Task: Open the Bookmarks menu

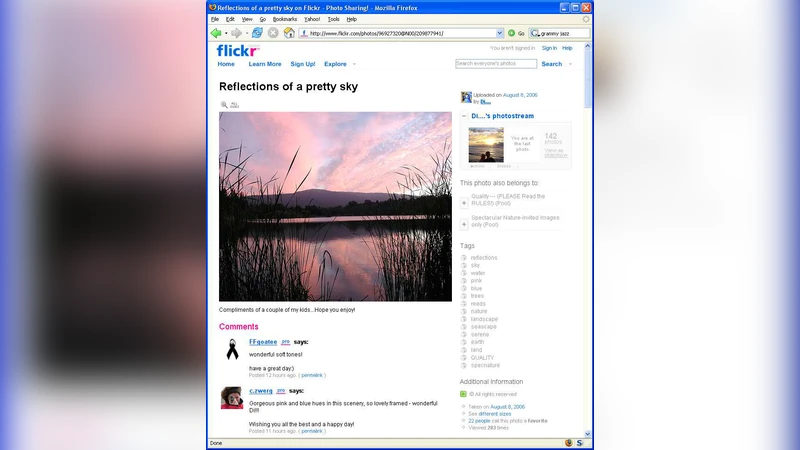Action: (284, 19)
